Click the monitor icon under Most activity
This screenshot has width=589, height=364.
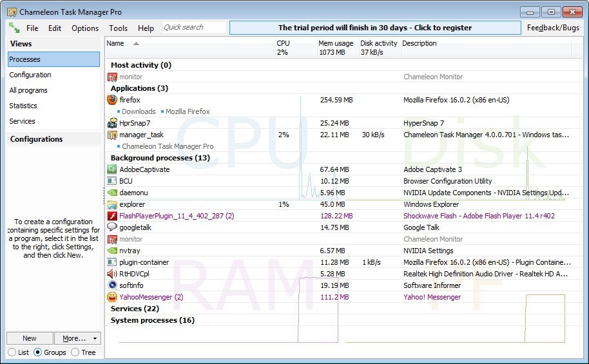pos(112,77)
